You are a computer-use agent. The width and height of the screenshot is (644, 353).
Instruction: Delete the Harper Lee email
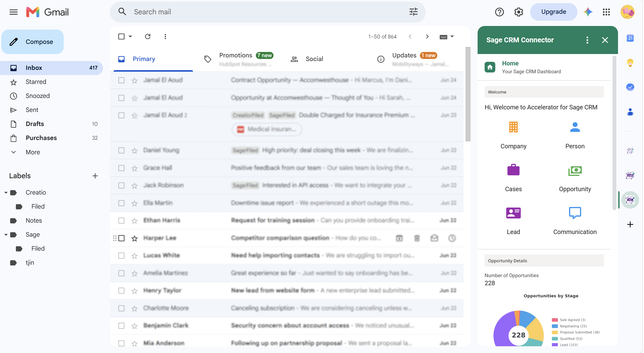(x=417, y=238)
